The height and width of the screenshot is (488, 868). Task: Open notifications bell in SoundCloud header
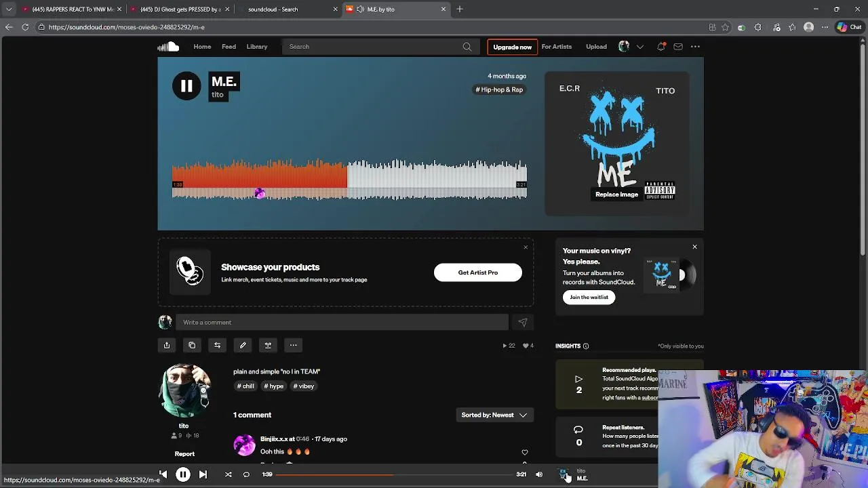661,47
